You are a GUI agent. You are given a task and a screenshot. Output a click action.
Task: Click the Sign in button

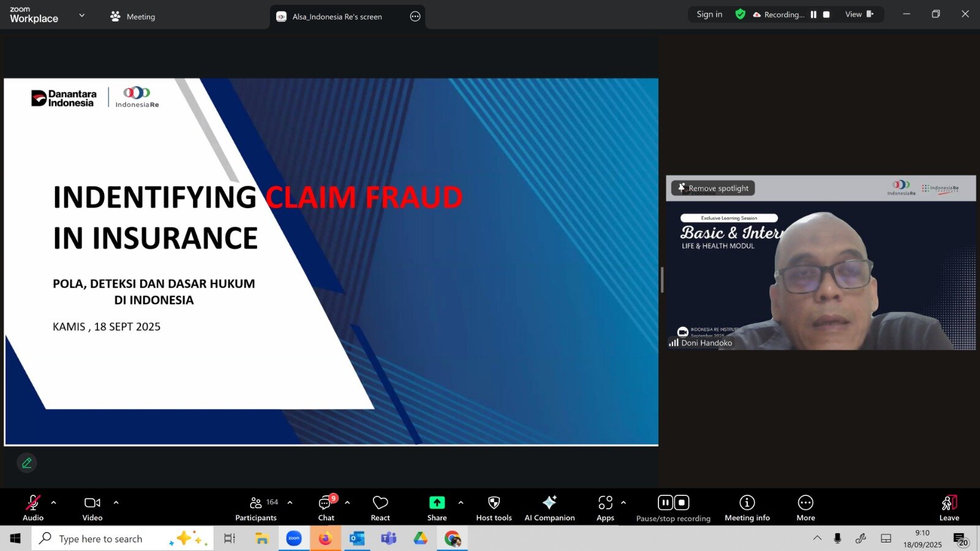(709, 15)
